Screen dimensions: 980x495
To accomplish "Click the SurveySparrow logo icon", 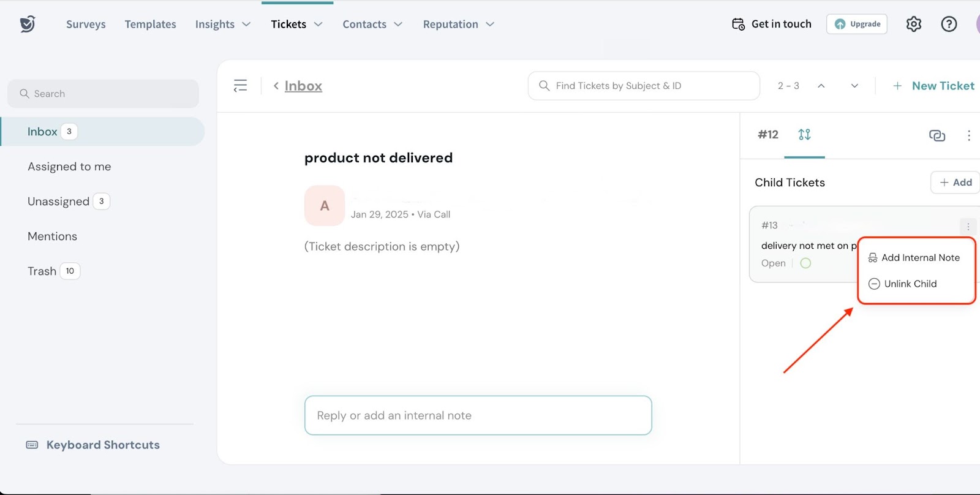I will coord(28,24).
